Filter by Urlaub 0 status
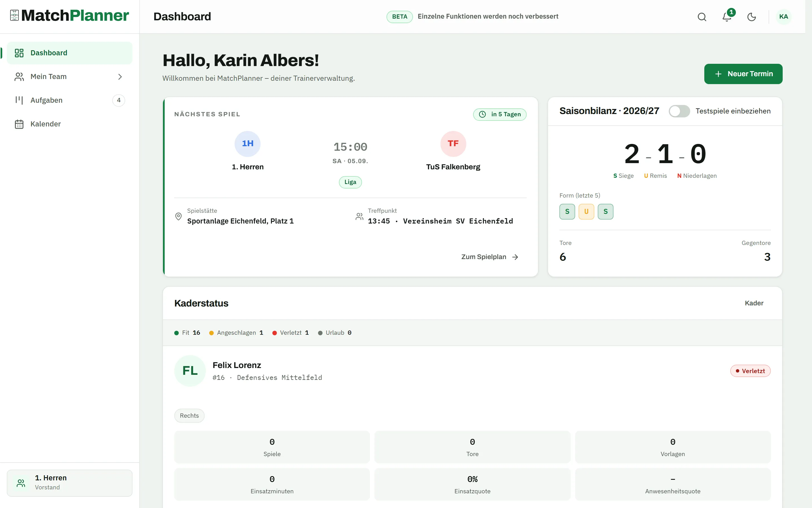812x508 pixels. 335,333
